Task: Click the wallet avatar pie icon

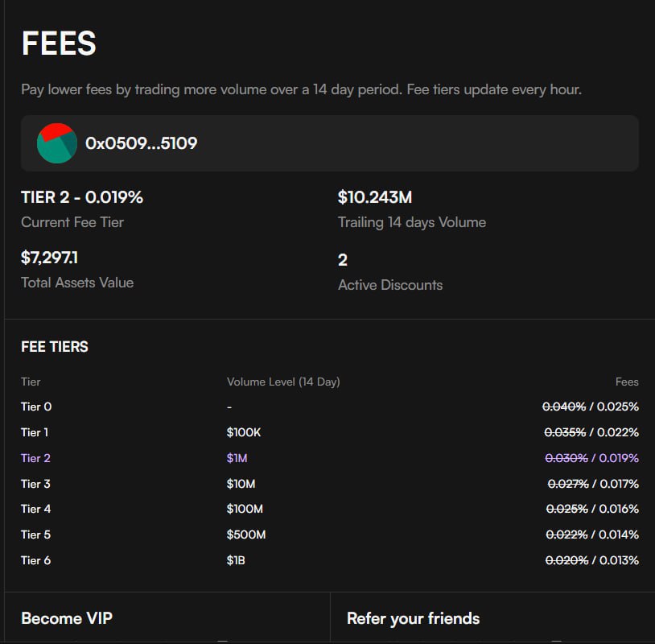Action: click(x=56, y=143)
